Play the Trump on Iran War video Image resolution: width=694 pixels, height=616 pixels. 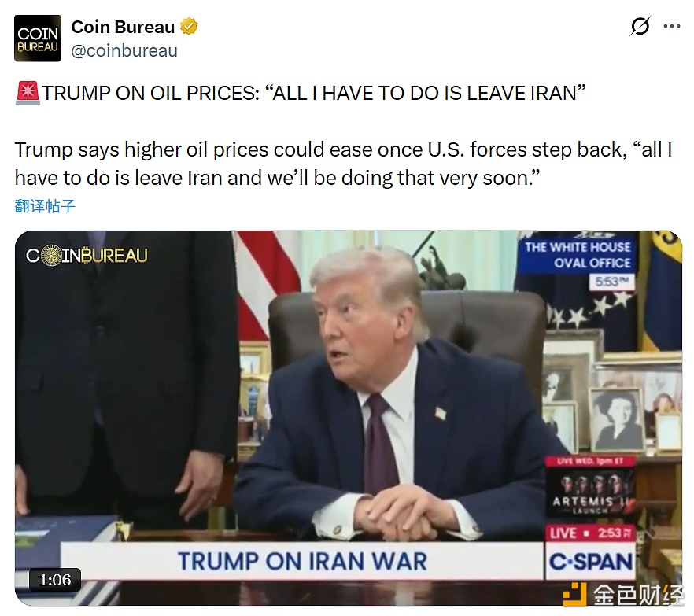tap(349, 418)
